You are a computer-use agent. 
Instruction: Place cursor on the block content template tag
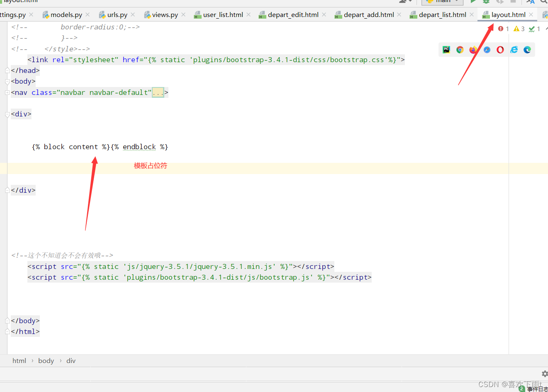[71, 147]
